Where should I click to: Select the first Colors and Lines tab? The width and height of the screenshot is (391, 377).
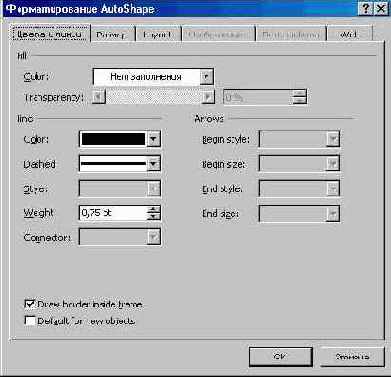[x=49, y=33]
